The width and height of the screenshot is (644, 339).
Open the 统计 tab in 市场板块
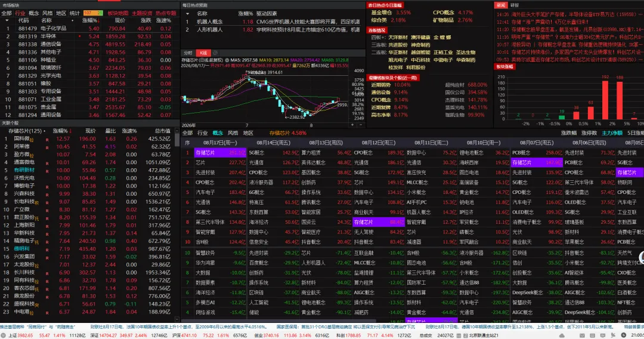(x=75, y=13)
